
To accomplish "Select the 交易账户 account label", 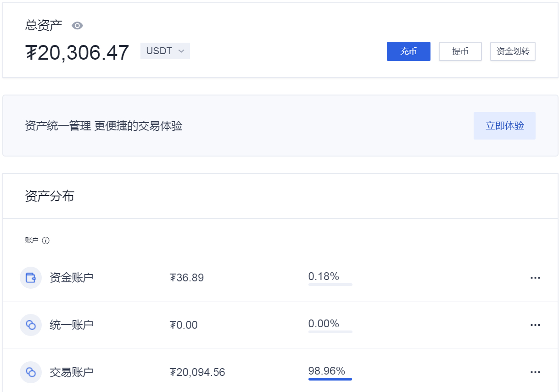I will click(72, 372).
